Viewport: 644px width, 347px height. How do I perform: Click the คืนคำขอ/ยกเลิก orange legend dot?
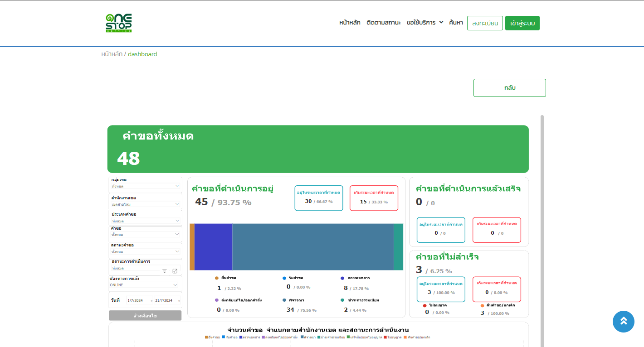click(482, 306)
